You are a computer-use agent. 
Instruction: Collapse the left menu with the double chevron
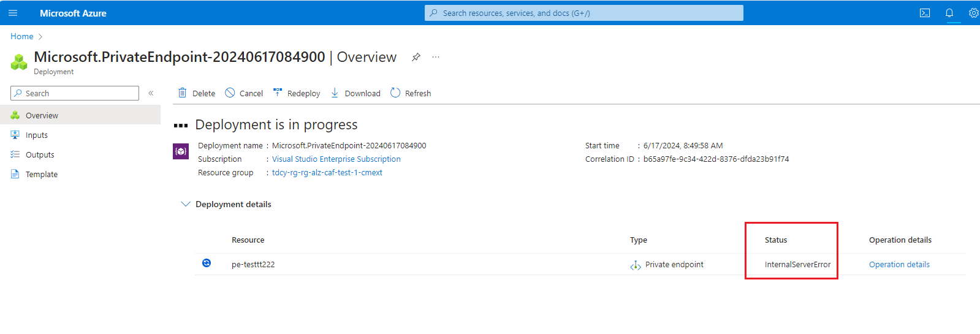tap(151, 93)
